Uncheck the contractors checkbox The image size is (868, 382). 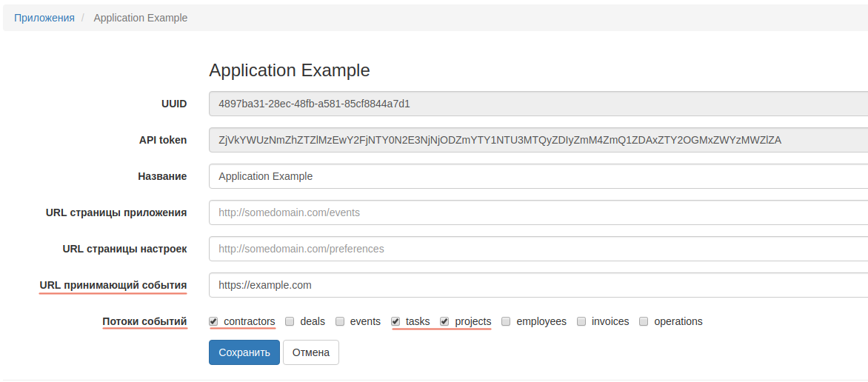pos(213,321)
